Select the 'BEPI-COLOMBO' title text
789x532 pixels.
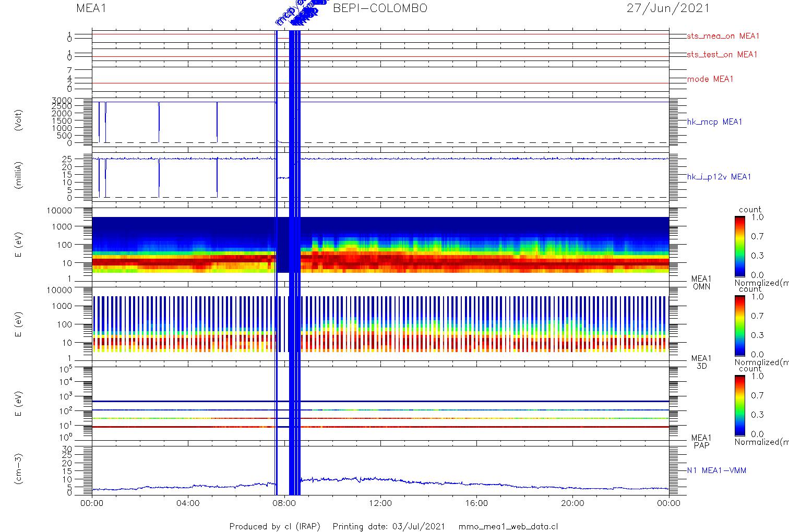pyautogui.click(x=380, y=8)
